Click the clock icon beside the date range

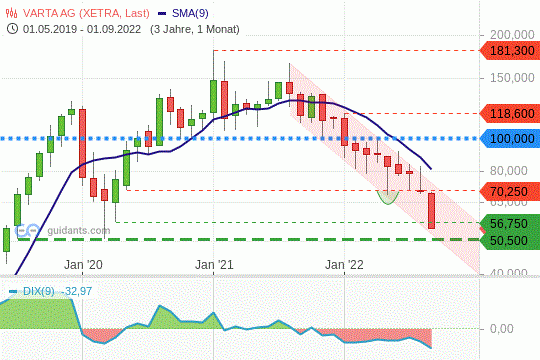12,29
